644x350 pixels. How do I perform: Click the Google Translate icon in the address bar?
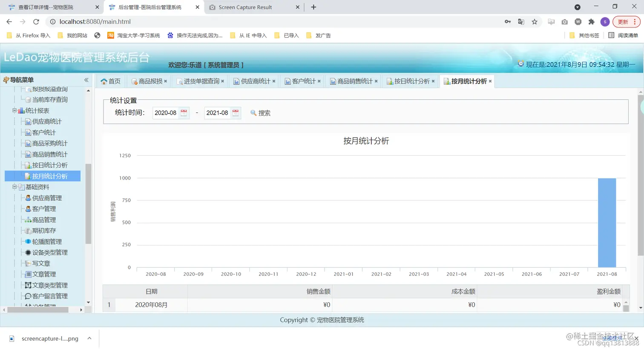point(521,21)
